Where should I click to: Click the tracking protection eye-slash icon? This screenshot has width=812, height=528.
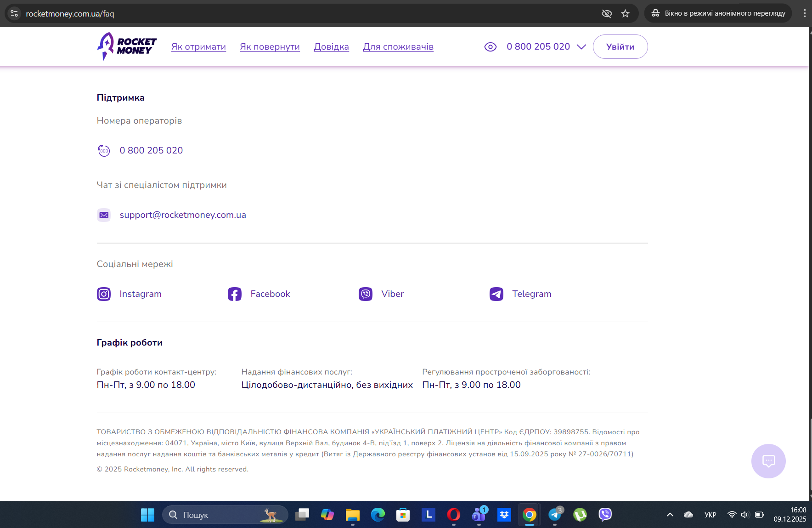click(607, 13)
